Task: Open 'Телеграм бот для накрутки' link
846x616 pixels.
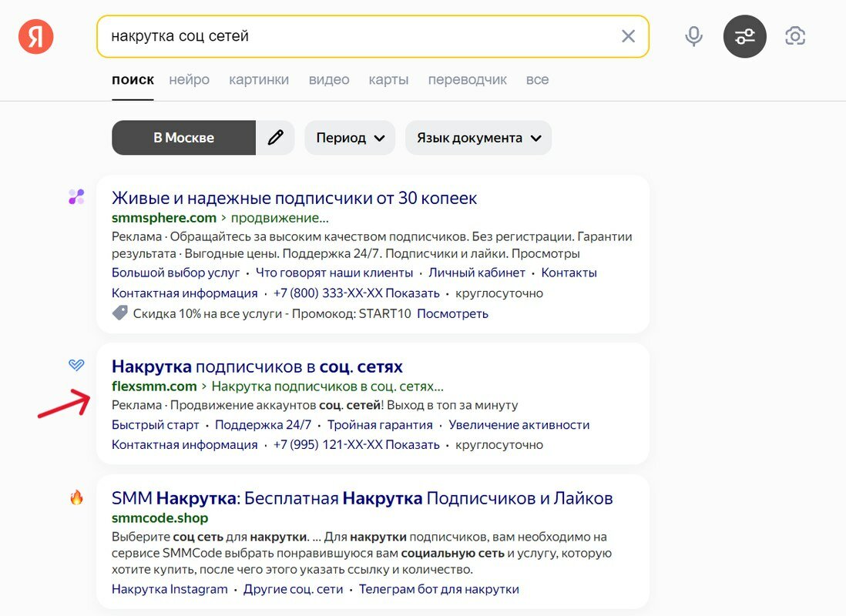Action: [439, 589]
